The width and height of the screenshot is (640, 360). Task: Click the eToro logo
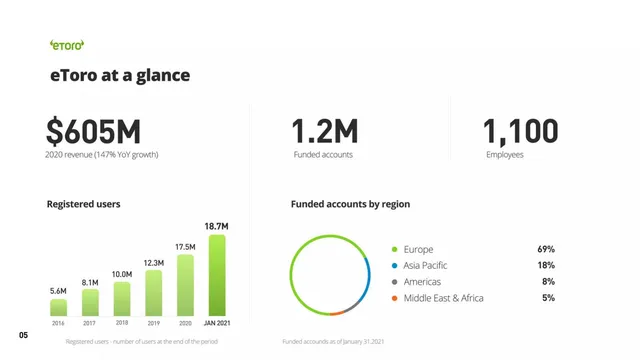point(67,45)
